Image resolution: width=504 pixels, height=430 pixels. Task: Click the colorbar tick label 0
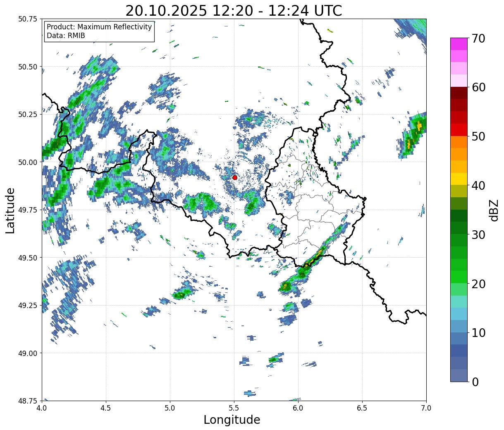(475, 382)
